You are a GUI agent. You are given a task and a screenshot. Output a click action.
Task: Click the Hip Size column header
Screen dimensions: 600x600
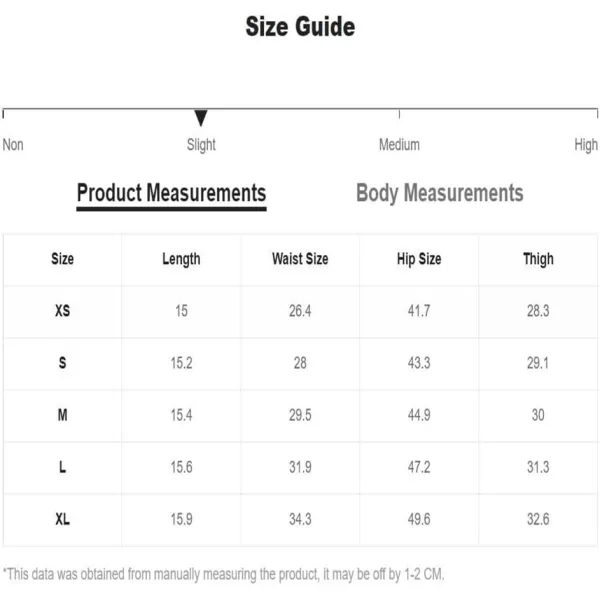[x=419, y=259]
